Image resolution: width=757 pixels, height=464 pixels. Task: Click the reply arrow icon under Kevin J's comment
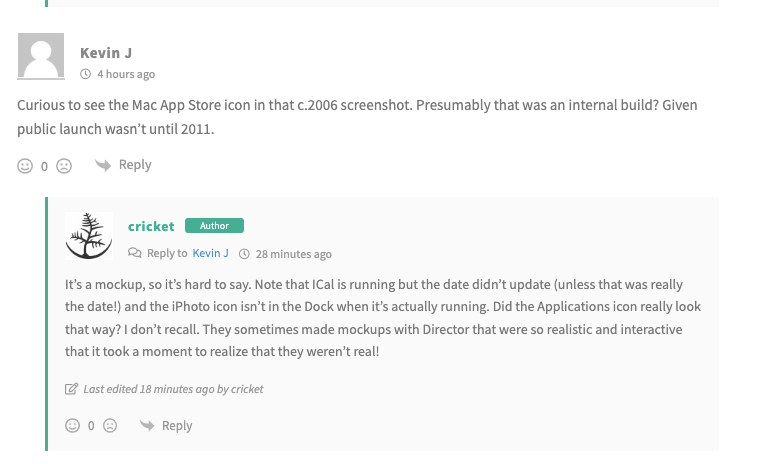pyautogui.click(x=102, y=165)
